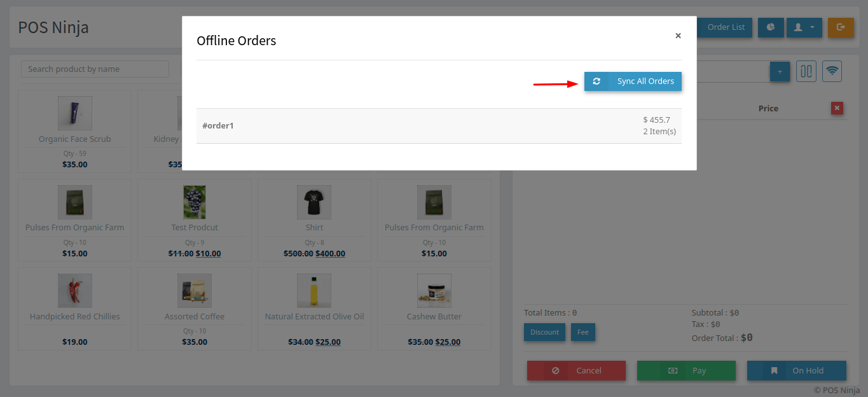
Task: Choose the Handpicked Red Chillies product image
Action: (x=75, y=291)
